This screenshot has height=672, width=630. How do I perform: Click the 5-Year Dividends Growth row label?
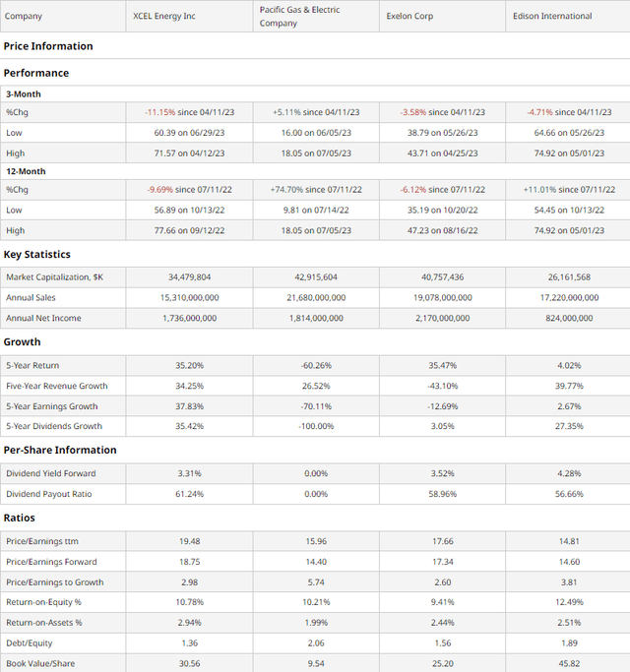[x=56, y=427]
